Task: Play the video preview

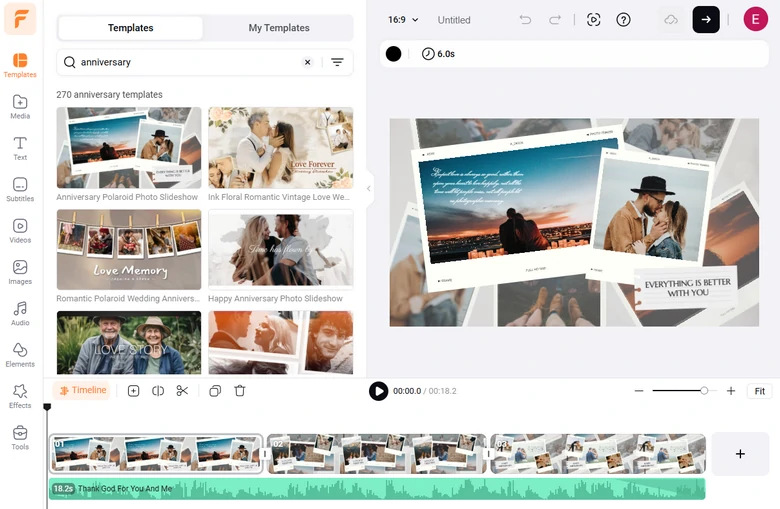Action: point(379,391)
